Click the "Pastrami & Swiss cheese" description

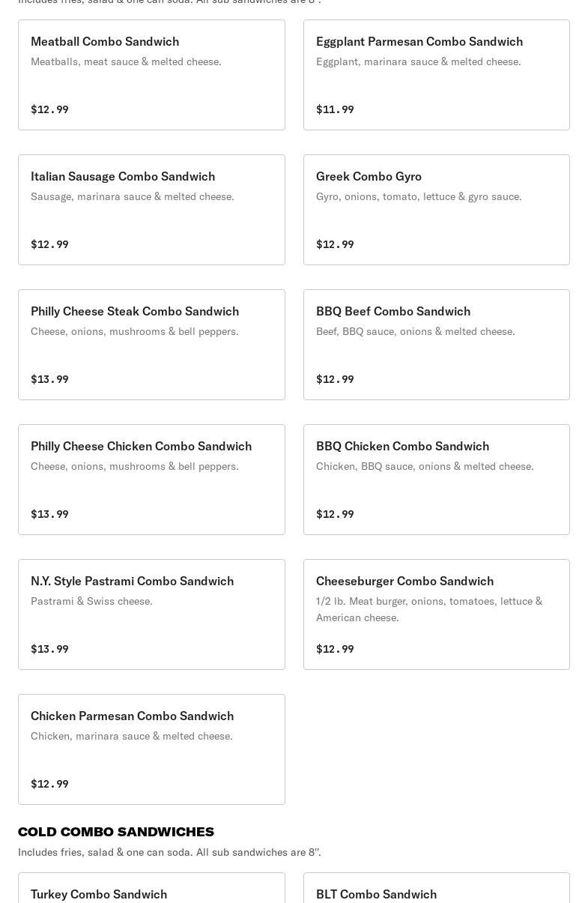point(91,601)
